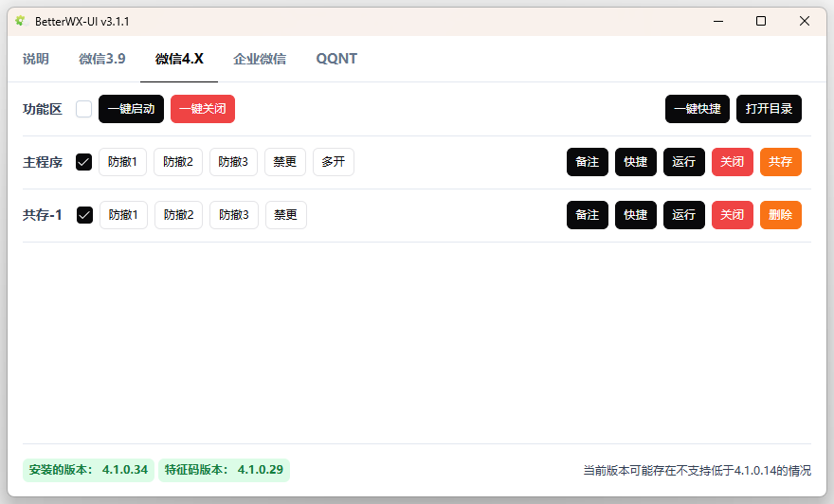Open the 说明 tab
This screenshot has height=504, width=834.
click(x=36, y=59)
